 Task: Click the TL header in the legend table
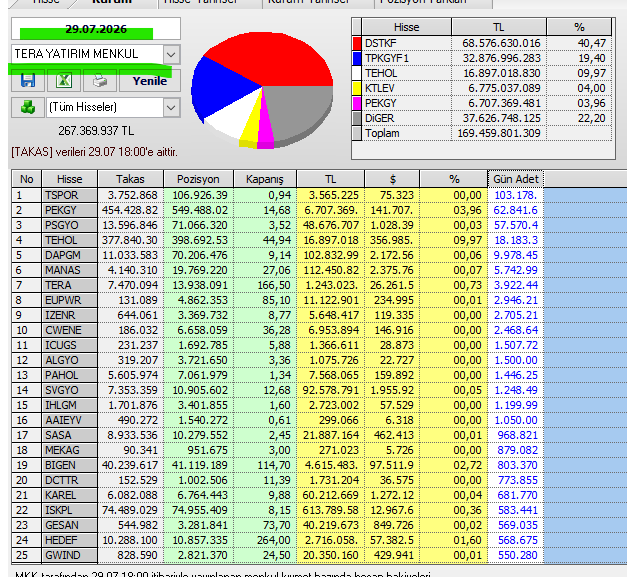[x=499, y=27]
